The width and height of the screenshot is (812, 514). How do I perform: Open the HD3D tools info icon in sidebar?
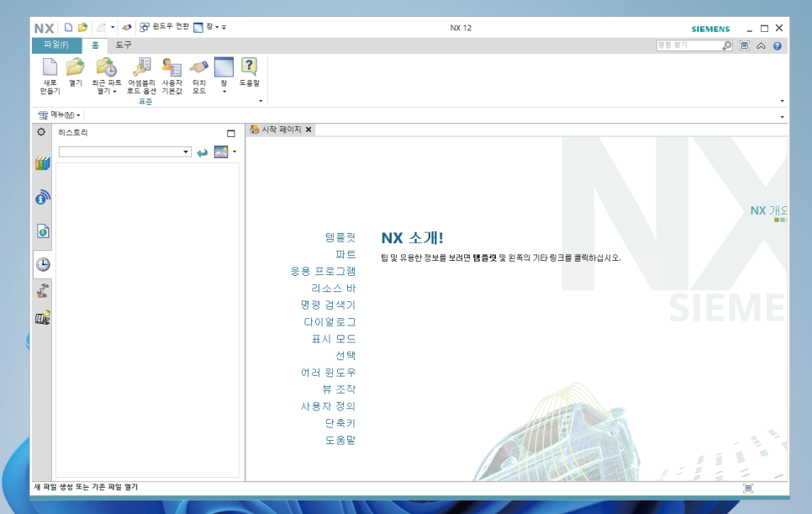pos(43,198)
